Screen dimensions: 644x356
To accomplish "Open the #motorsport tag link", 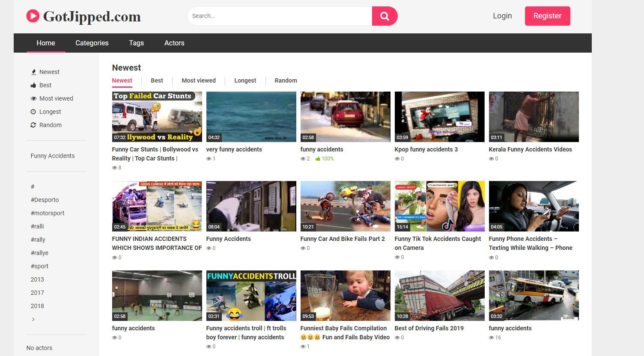I will [x=48, y=213].
